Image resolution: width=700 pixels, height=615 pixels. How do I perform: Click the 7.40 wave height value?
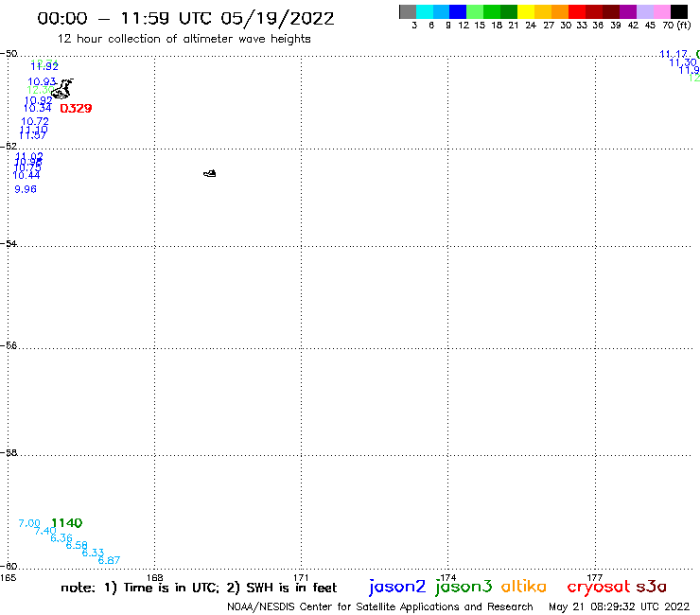(45, 531)
